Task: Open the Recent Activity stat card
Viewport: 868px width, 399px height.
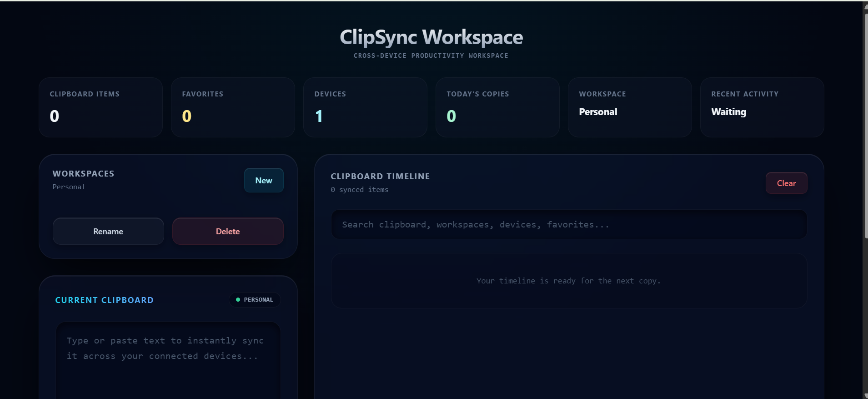Action: (x=762, y=107)
